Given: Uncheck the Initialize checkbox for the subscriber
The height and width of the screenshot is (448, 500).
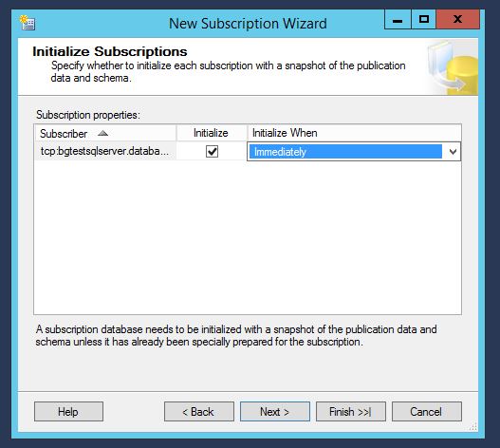Looking at the screenshot, I should [213, 151].
